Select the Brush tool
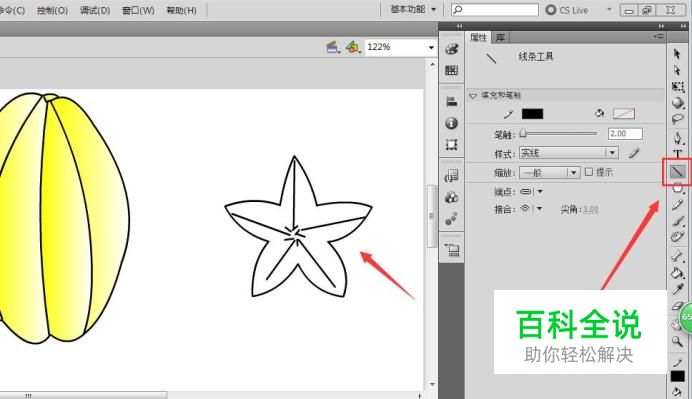The height and width of the screenshot is (399, 692). click(x=678, y=221)
